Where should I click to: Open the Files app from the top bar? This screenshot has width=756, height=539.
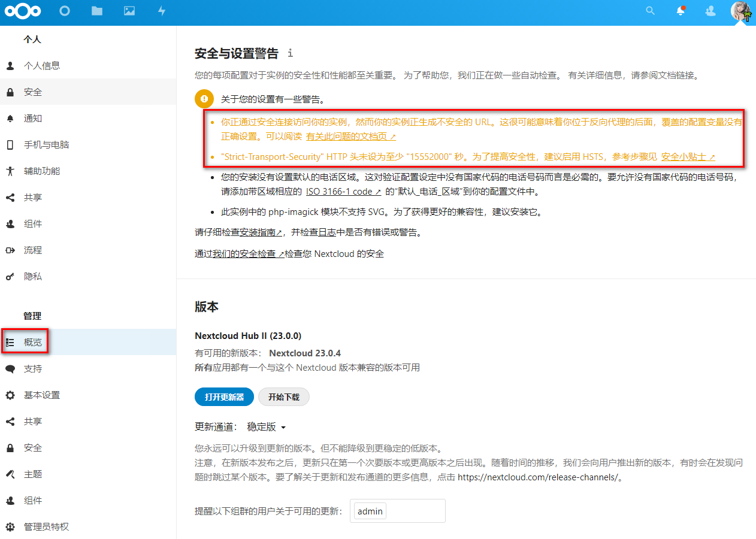pos(96,11)
